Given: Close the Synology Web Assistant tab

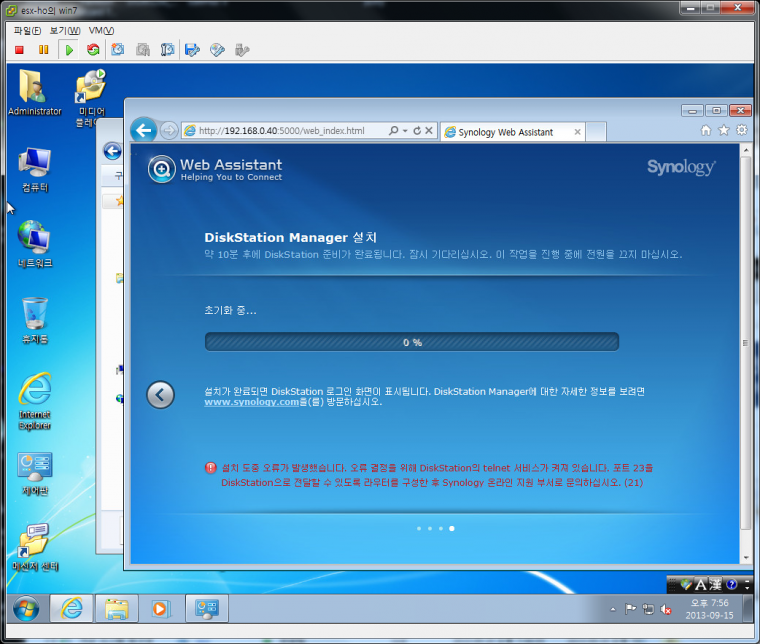Looking at the screenshot, I should pyautogui.click(x=577, y=132).
